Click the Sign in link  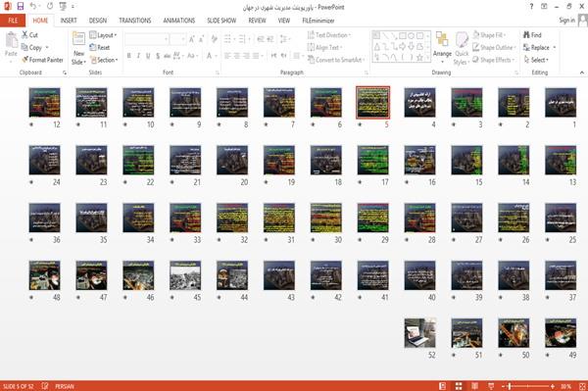(x=566, y=21)
